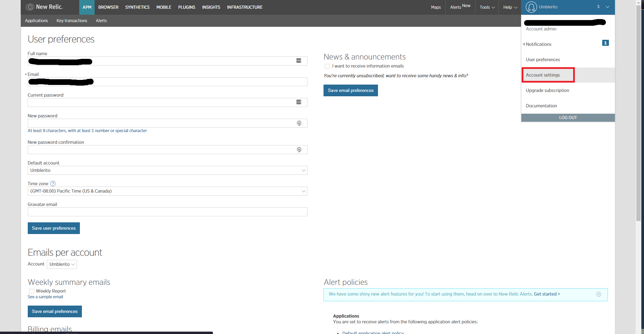Image resolution: width=644 pixels, height=334 pixels.
Task: Open the MOBILE tab
Action: [164, 7]
